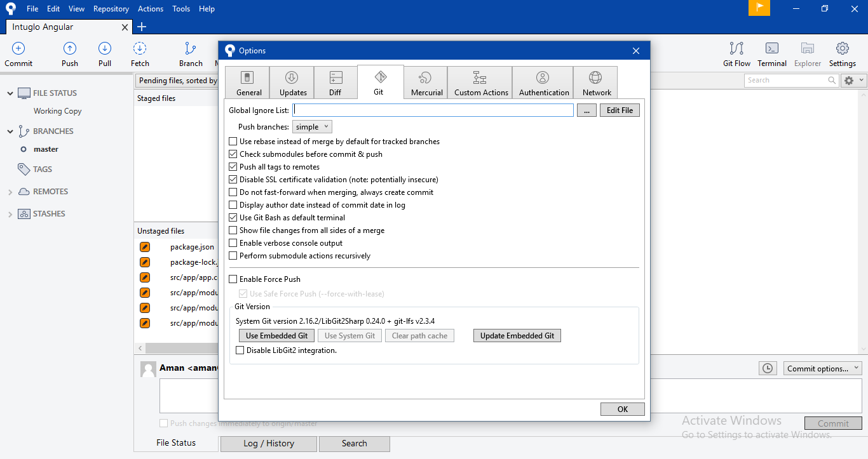Click the Fetch toolbar icon
The height and width of the screenshot is (459, 868).
[x=139, y=54]
